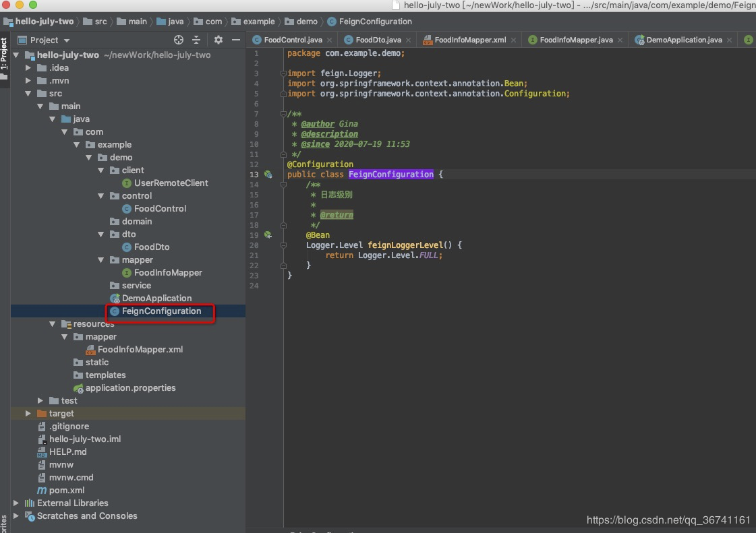Image resolution: width=756 pixels, height=533 pixels.
Task: Click the FeignConfiguration breadcrumb
Action: 370,22
